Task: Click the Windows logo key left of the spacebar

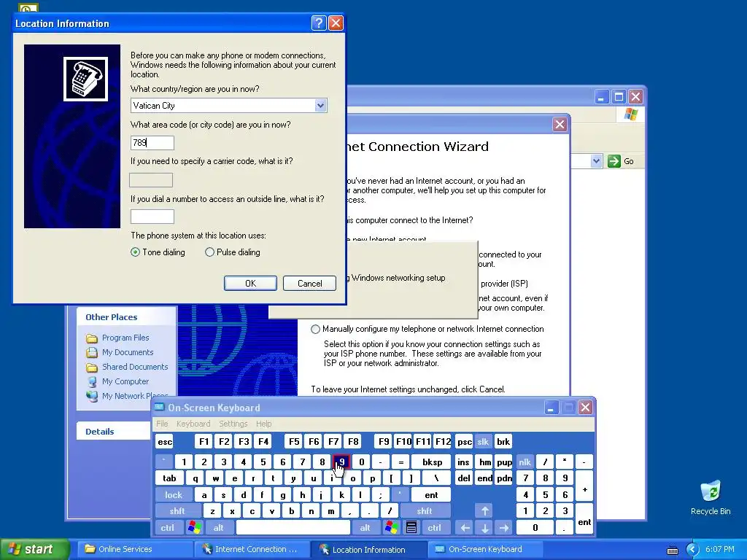Action: pos(194,527)
